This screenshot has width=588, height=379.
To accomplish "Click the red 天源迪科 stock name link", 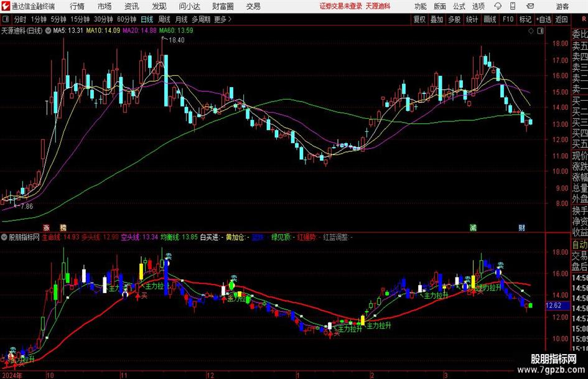I will pyautogui.click(x=378, y=6).
